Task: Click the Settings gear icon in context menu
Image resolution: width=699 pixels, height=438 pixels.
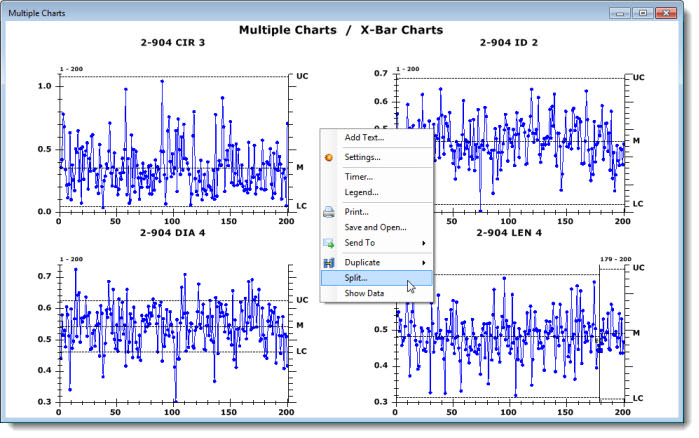Action: click(x=329, y=157)
